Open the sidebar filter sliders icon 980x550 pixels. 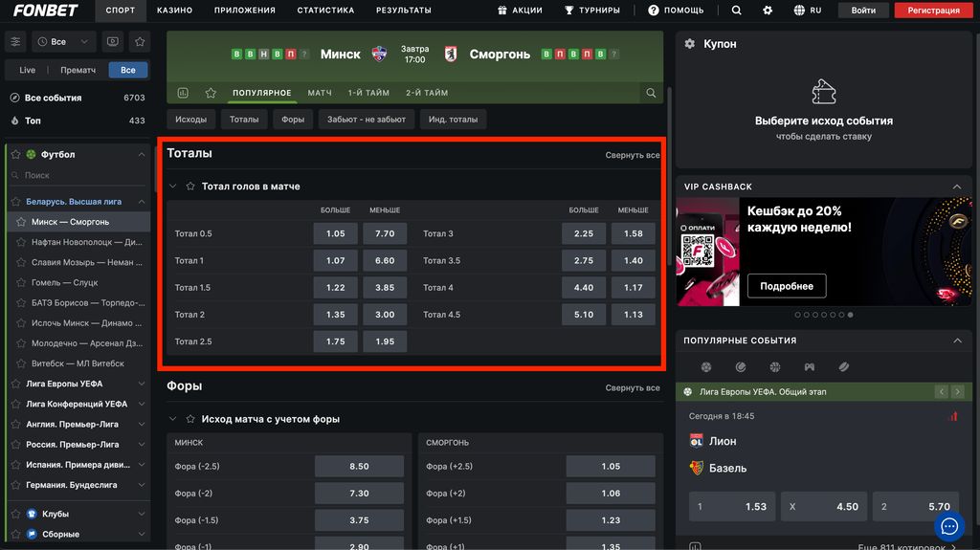15,42
